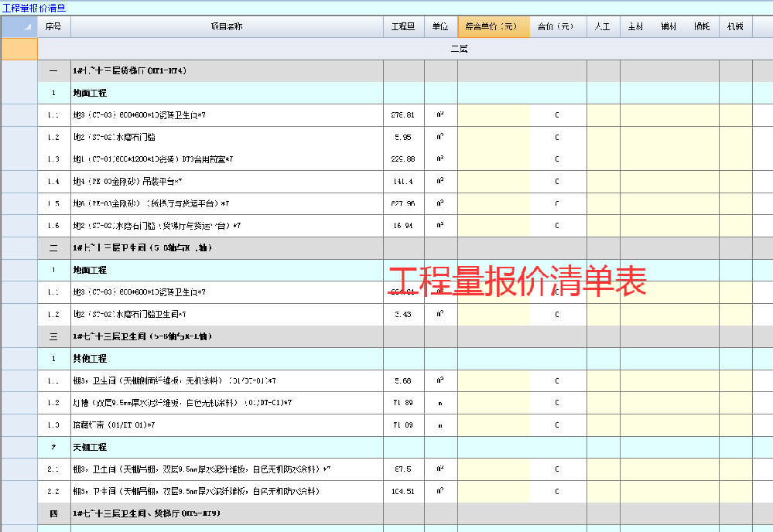Click 综合单价 input cell in the 5.95 row

(494, 138)
